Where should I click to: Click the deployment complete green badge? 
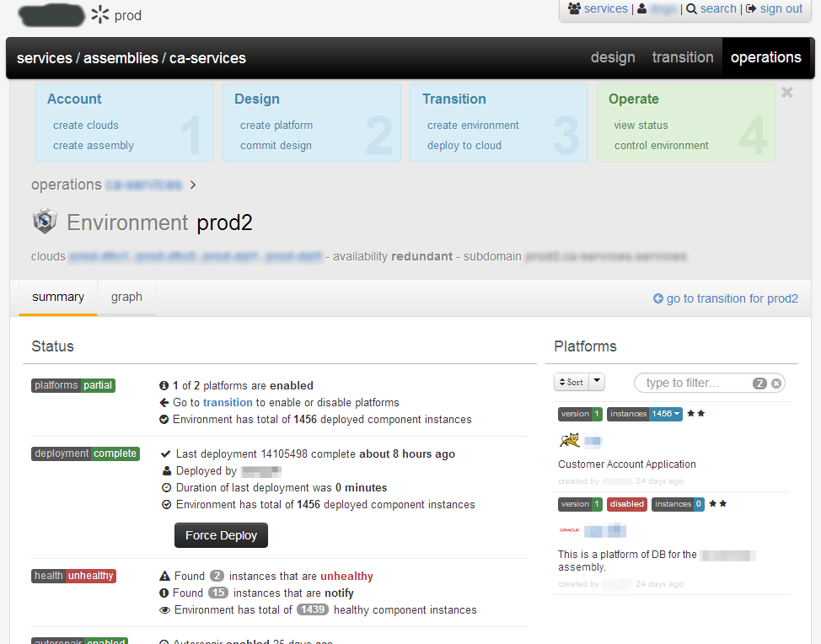85,453
